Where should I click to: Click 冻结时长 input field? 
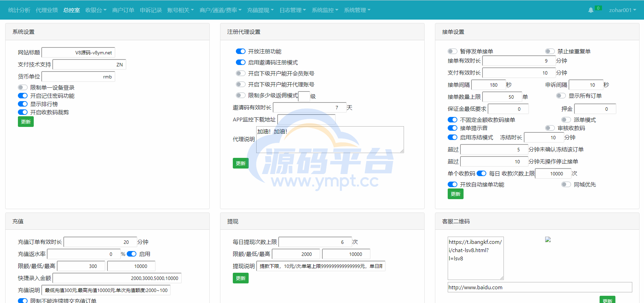[544, 138]
